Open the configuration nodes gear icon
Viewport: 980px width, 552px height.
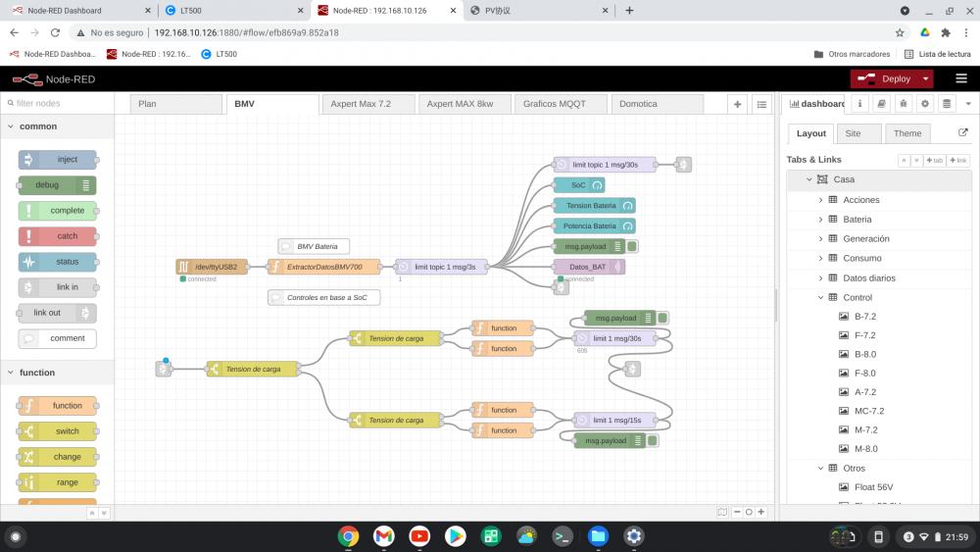925,104
